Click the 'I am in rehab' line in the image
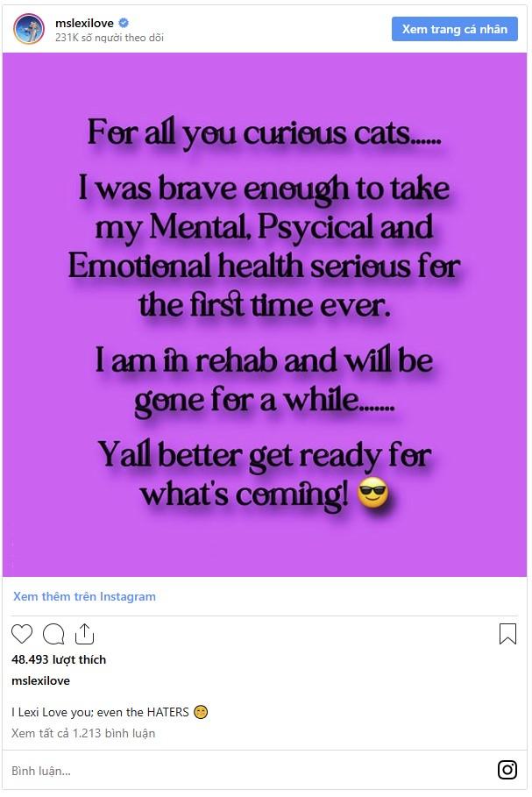This screenshot has width=532, height=797. coord(264,360)
